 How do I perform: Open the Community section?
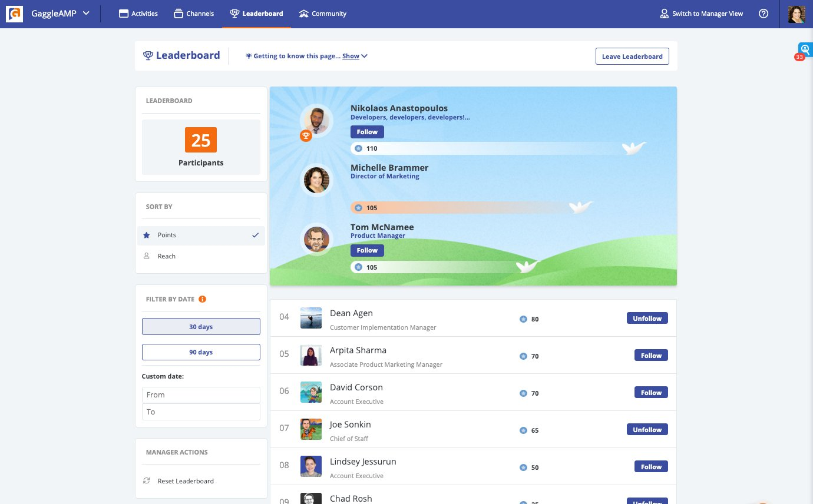click(323, 13)
